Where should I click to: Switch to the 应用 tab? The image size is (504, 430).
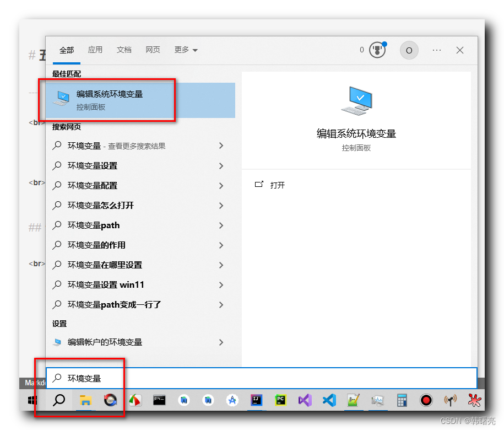(x=95, y=50)
